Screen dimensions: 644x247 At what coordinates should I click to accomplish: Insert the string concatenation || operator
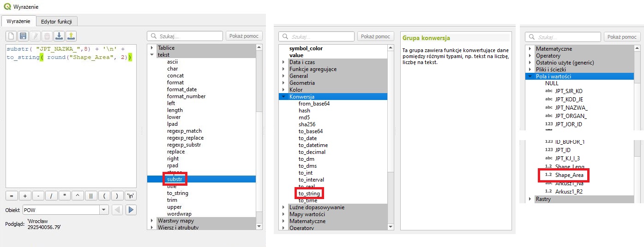(x=91, y=196)
